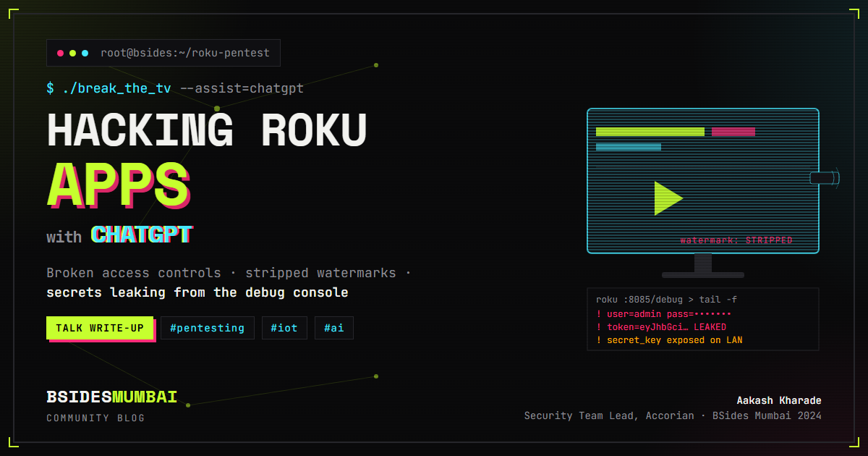The width and height of the screenshot is (868, 456).
Task: Click the --assist=chatgpt flag text
Action: [x=242, y=88]
